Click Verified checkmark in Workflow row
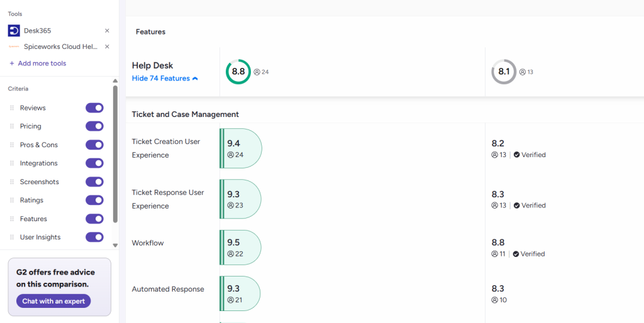The width and height of the screenshot is (644, 323). (516, 254)
